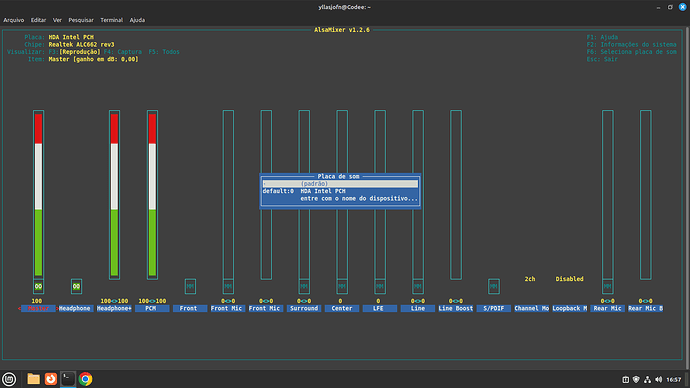Open the Arquivo menu
The height and width of the screenshot is (388, 690).
point(14,20)
